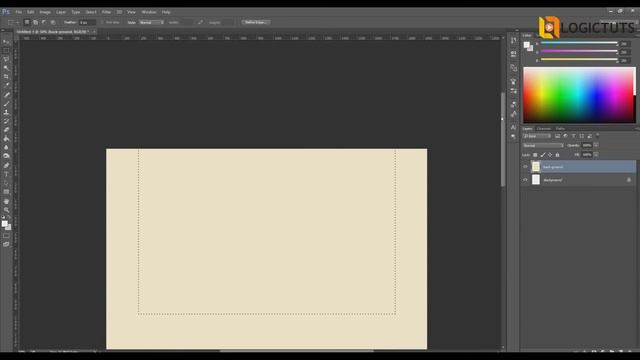Change screen mode from the toolbox

click(6, 244)
